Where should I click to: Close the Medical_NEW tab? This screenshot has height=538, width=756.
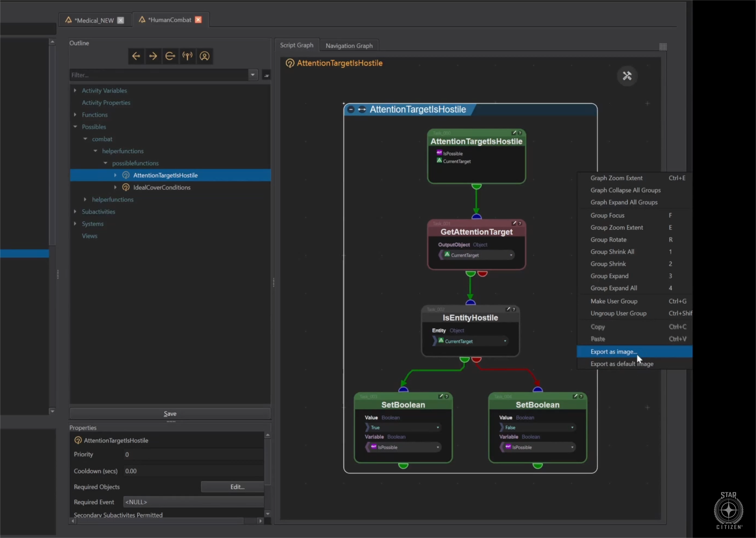click(x=121, y=20)
